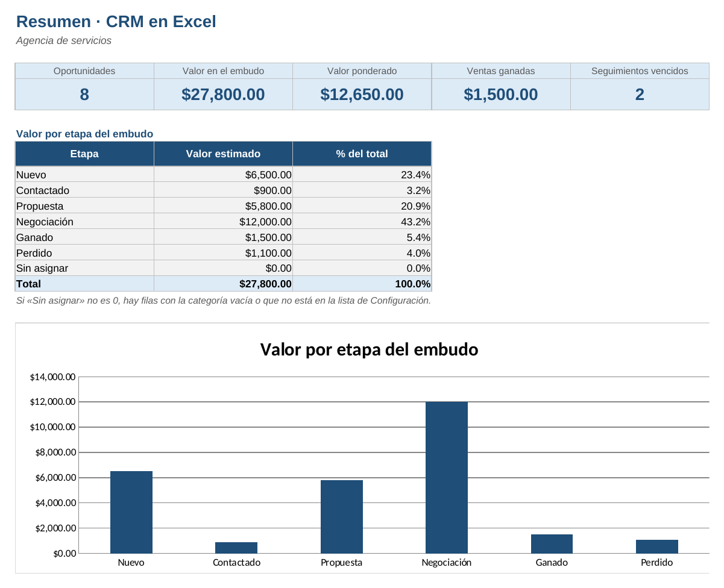Select the $900.00 cell
This screenshot has width=724, height=588.
tap(223, 190)
